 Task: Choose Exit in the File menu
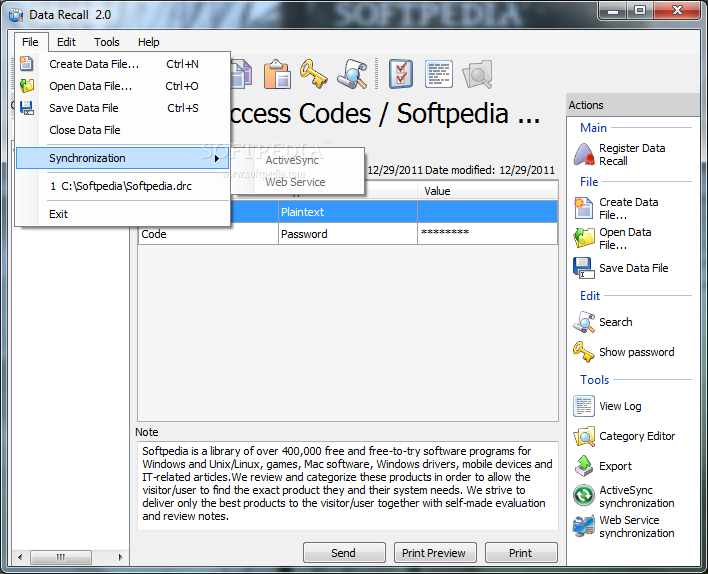pyautogui.click(x=122, y=214)
